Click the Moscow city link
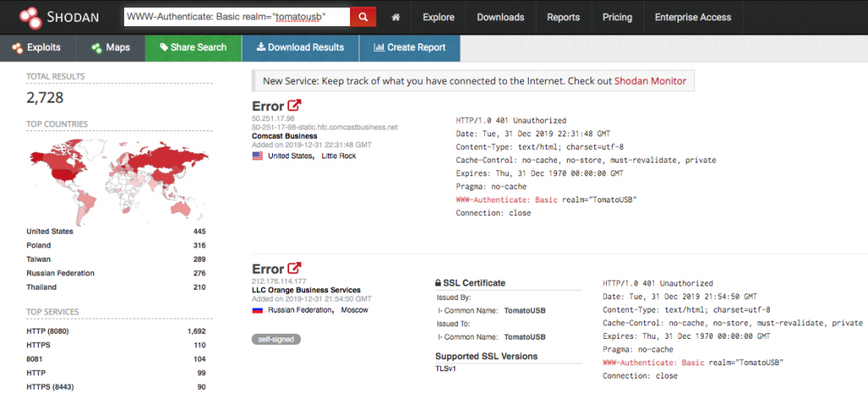Image resolution: width=868 pixels, height=399 pixels. [x=354, y=310]
